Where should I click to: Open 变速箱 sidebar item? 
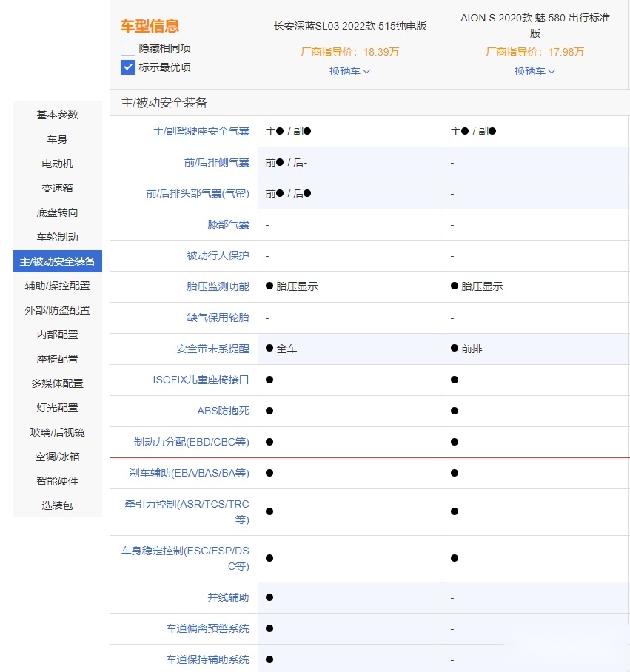(58, 188)
